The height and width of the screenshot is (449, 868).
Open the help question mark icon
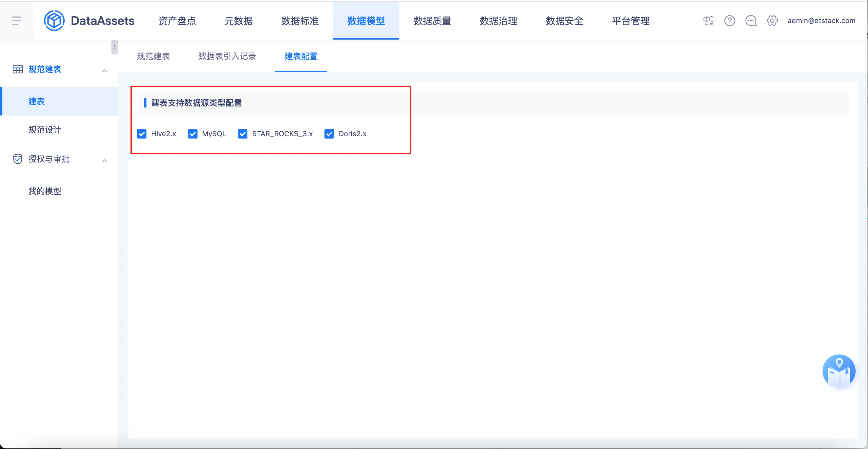730,21
